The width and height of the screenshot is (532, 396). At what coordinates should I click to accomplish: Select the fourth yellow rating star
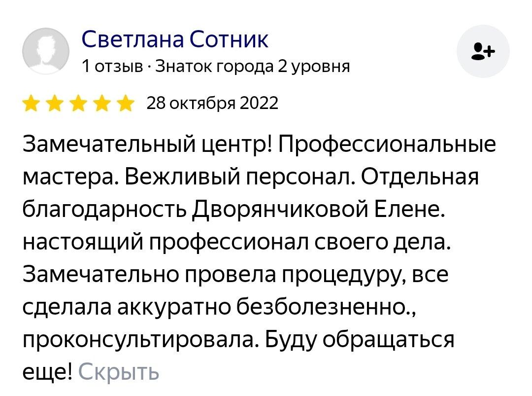pos(102,103)
